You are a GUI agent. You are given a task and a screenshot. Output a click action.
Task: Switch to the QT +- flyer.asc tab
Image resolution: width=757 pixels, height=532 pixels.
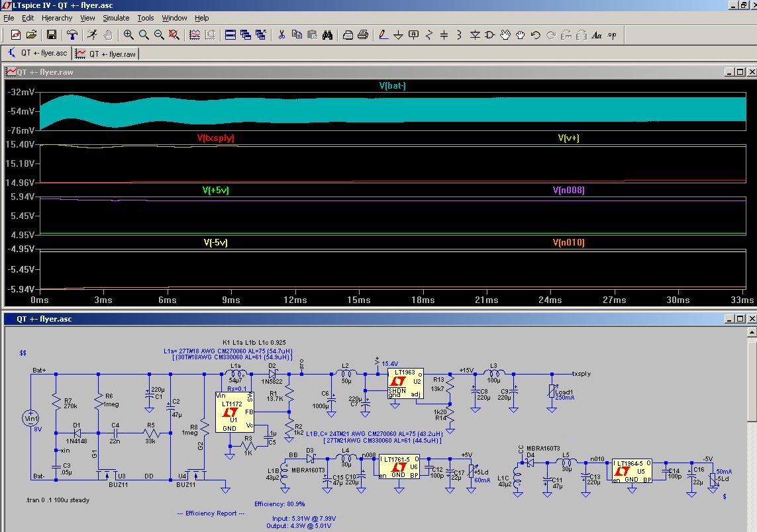[37, 53]
